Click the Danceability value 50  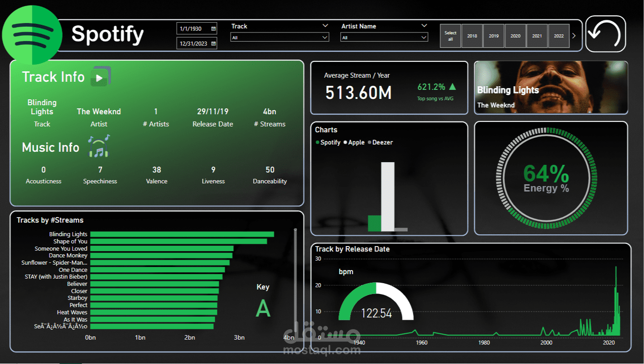[x=270, y=170]
